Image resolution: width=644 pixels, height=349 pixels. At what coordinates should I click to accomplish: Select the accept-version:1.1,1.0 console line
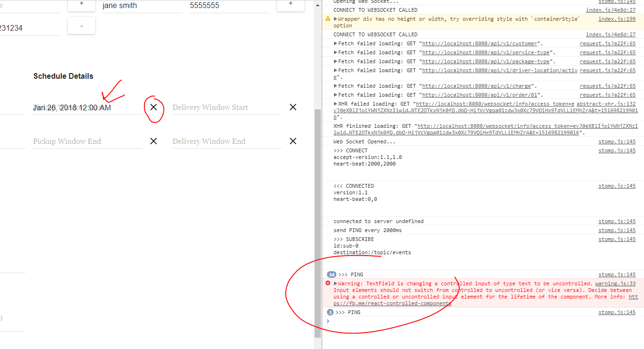coord(367,157)
